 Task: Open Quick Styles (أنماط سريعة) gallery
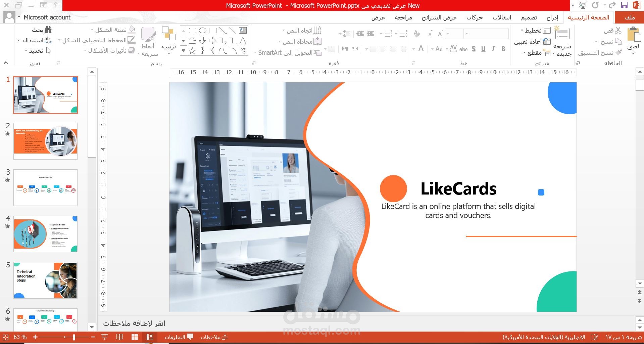click(148, 42)
